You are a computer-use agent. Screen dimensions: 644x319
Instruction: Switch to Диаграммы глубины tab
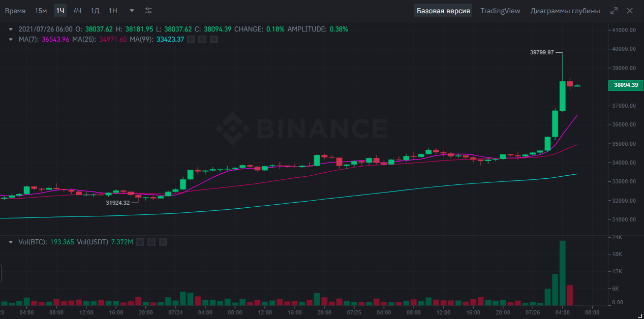coord(565,11)
